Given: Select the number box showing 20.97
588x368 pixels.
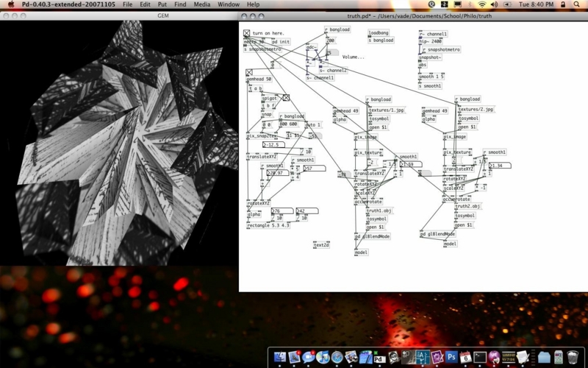Looking at the screenshot, I should click(x=278, y=173).
